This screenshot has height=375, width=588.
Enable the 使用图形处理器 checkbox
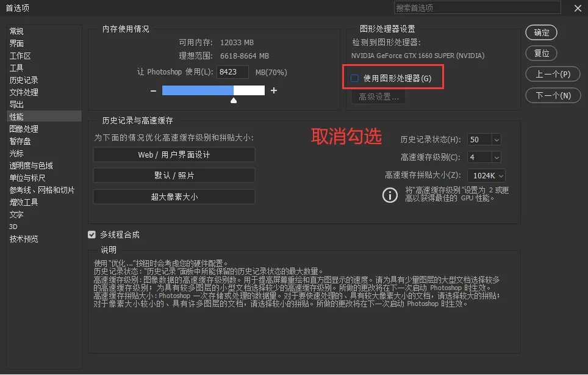point(354,78)
